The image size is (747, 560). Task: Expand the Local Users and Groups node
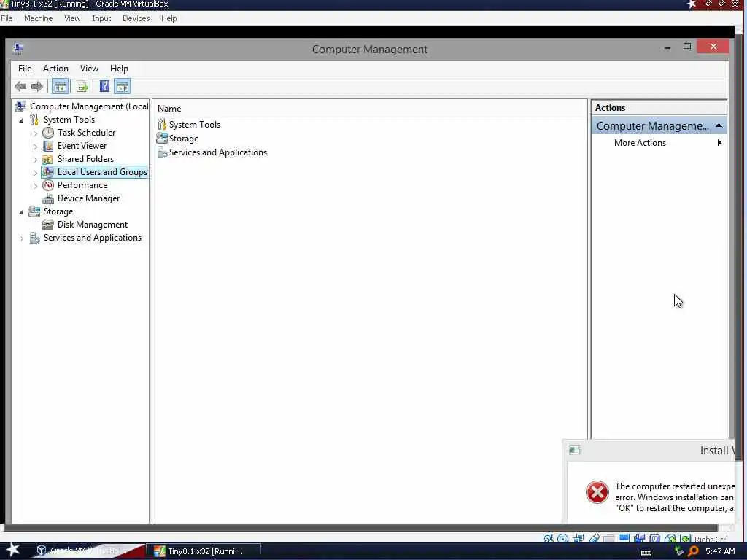point(35,173)
